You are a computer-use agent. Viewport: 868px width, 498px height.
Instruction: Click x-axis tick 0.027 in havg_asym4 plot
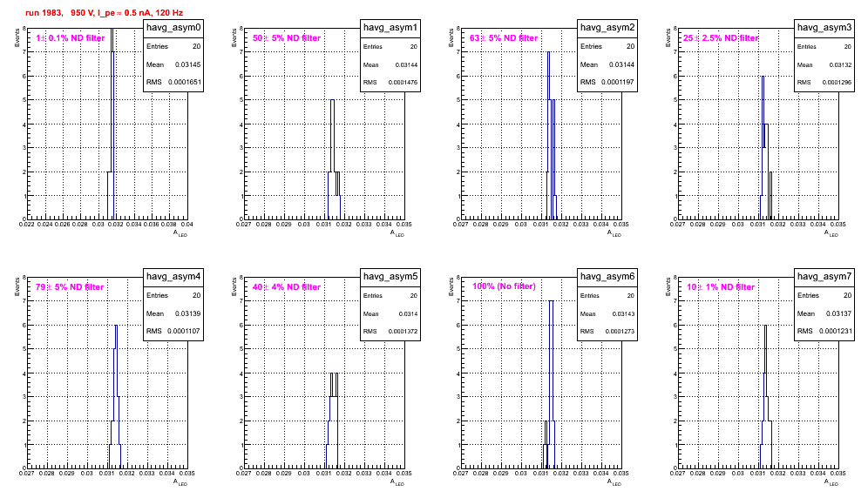click(26, 473)
